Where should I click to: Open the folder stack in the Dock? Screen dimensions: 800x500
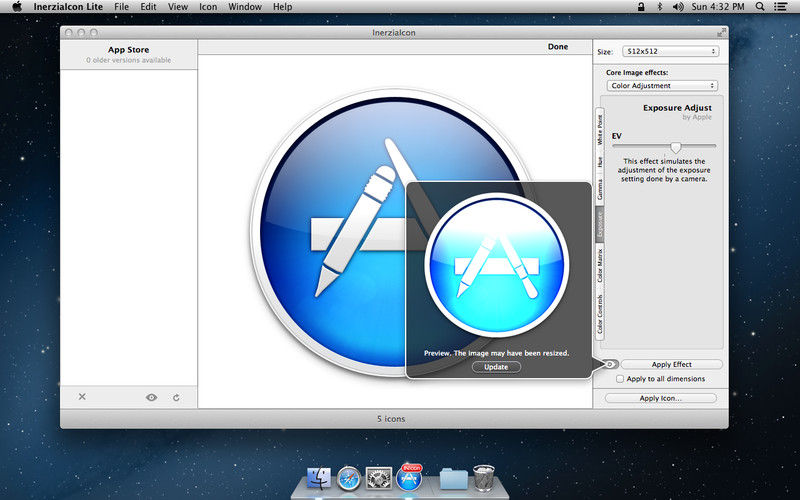(454, 479)
